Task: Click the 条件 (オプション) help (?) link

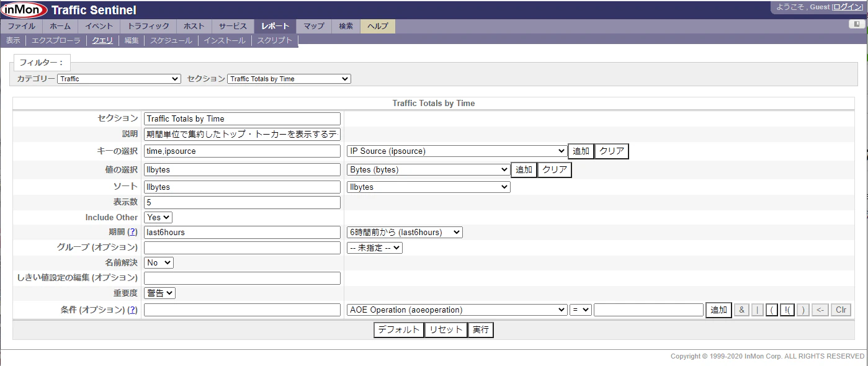Action: (132, 310)
